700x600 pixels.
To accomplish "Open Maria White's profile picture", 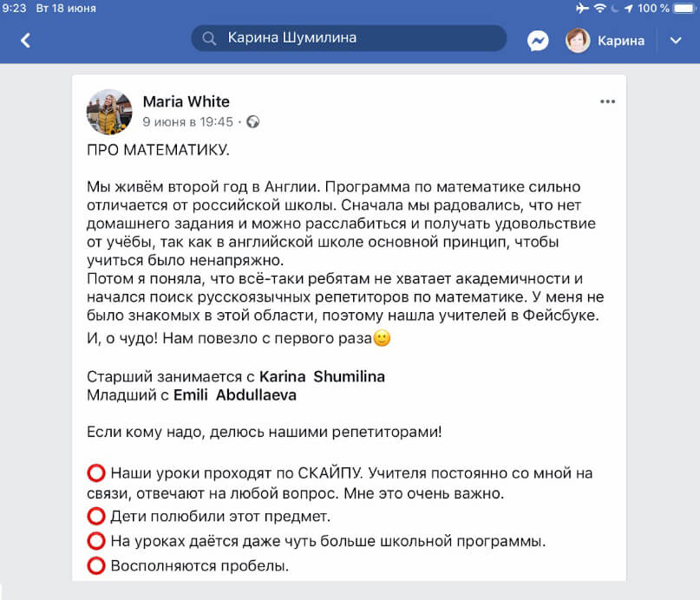I will 108,108.
